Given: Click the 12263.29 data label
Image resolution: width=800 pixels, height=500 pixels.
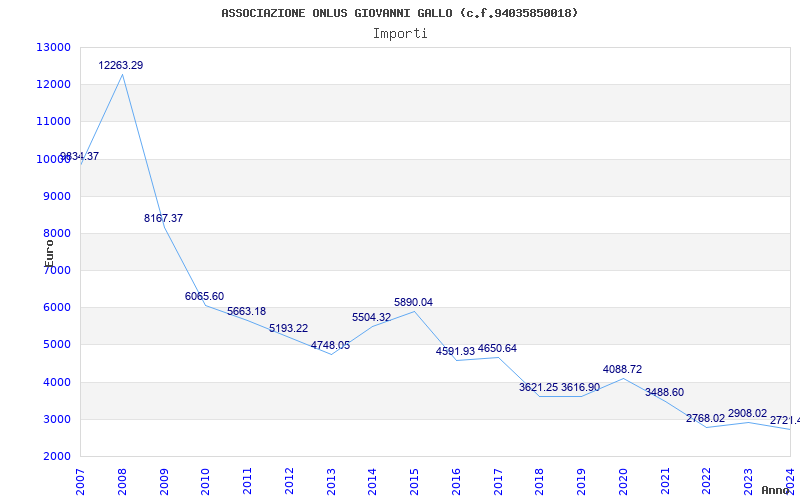Looking at the screenshot, I should 121,65.
